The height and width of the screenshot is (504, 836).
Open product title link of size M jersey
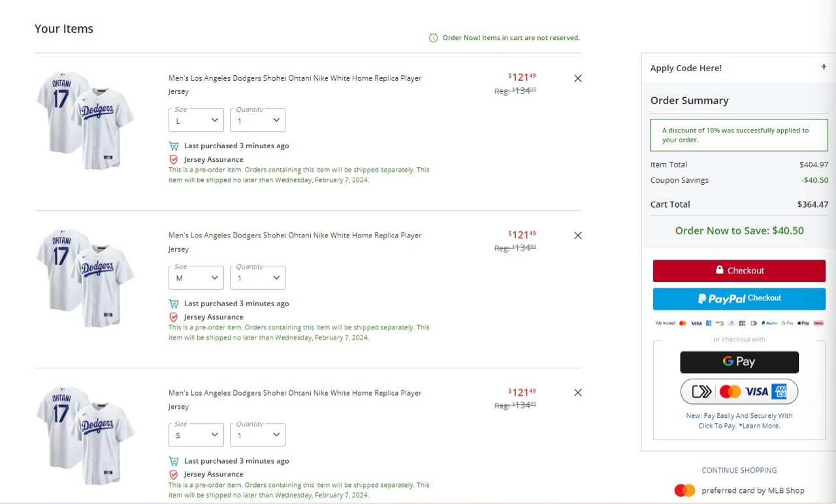(295, 242)
